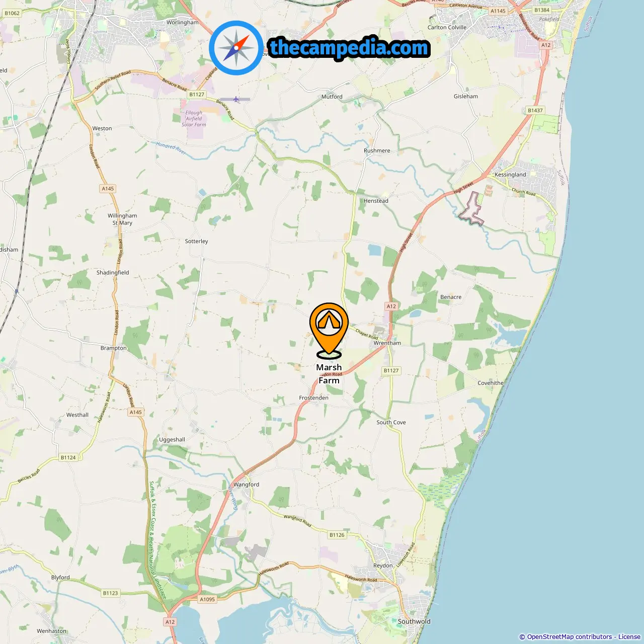This screenshot has width=644, height=644.
Task: Click the A1095 road shield
Action: pyautogui.click(x=207, y=599)
